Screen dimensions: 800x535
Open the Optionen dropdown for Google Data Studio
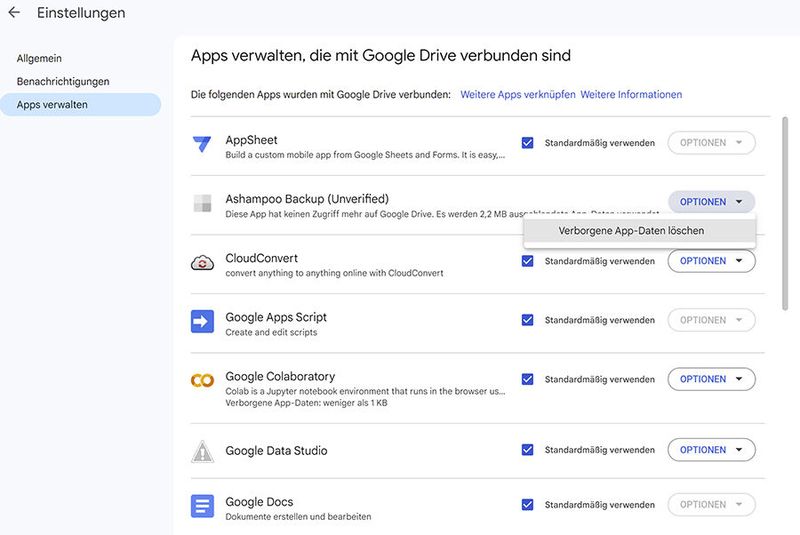tap(711, 450)
